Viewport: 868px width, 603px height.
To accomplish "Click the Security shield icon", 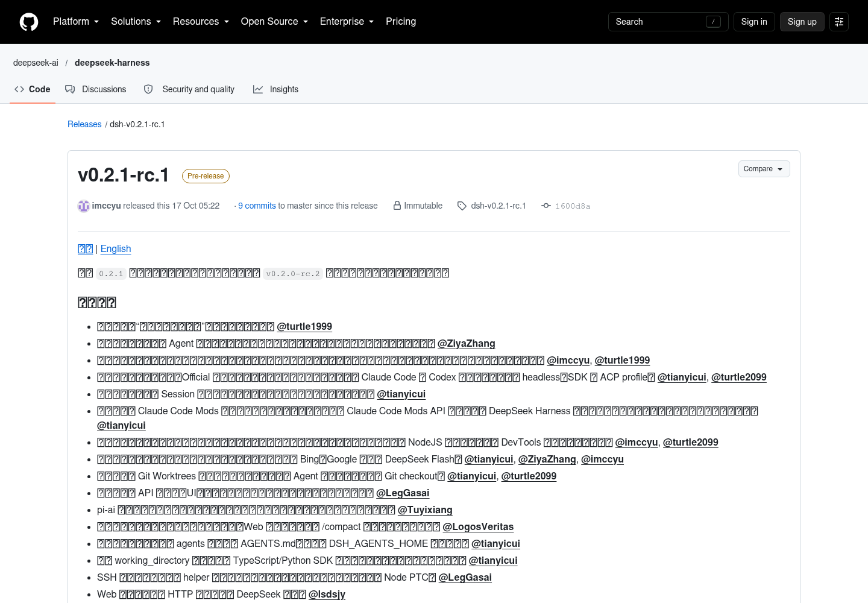I will coord(148,89).
